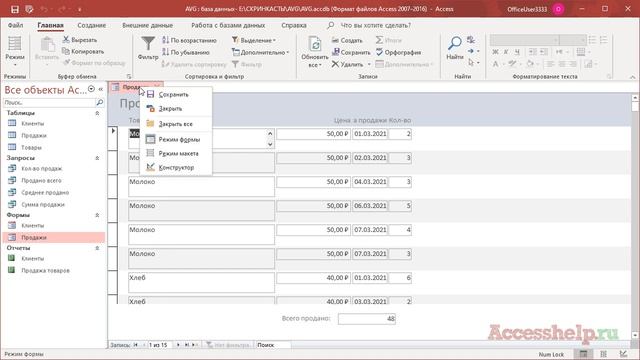Image resolution: width=640 pixels, height=360 pixels.
Task: Choose Конструктор in the context menu
Action: pos(176,167)
